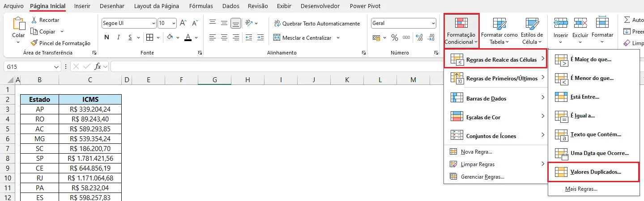This screenshot has width=644, height=201.
Task: Click Mais Regras...
Action: tap(593, 189)
